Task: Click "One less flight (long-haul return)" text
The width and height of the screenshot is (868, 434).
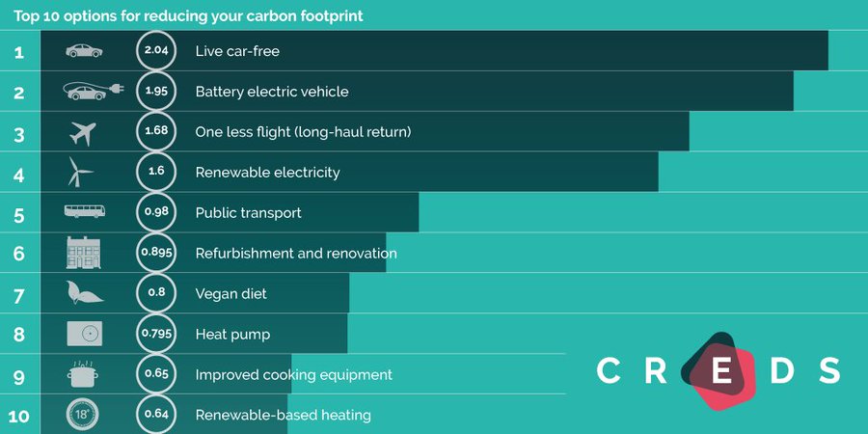Action: point(303,132)
